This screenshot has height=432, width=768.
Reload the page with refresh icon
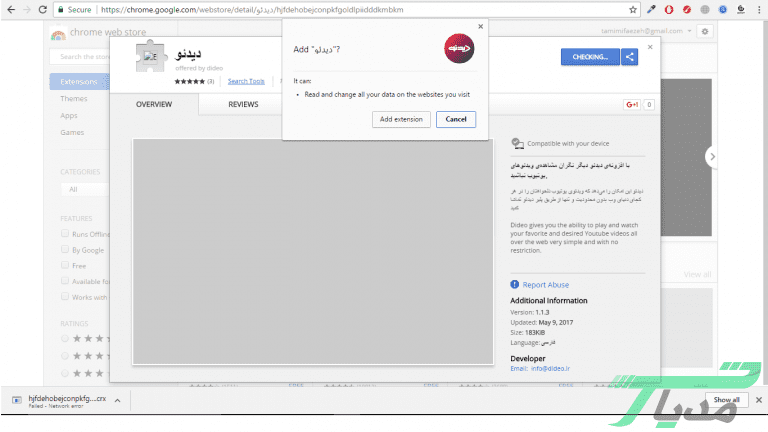point(50,9)
